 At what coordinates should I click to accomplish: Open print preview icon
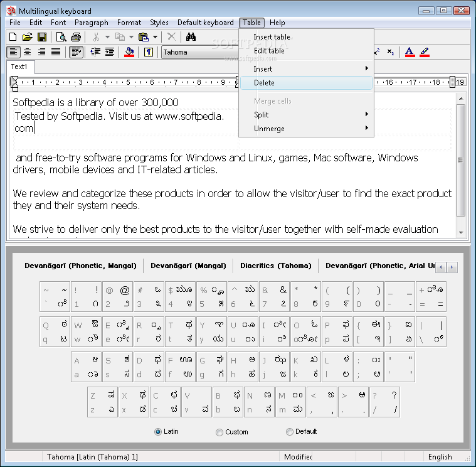click(x=61, y=37)
